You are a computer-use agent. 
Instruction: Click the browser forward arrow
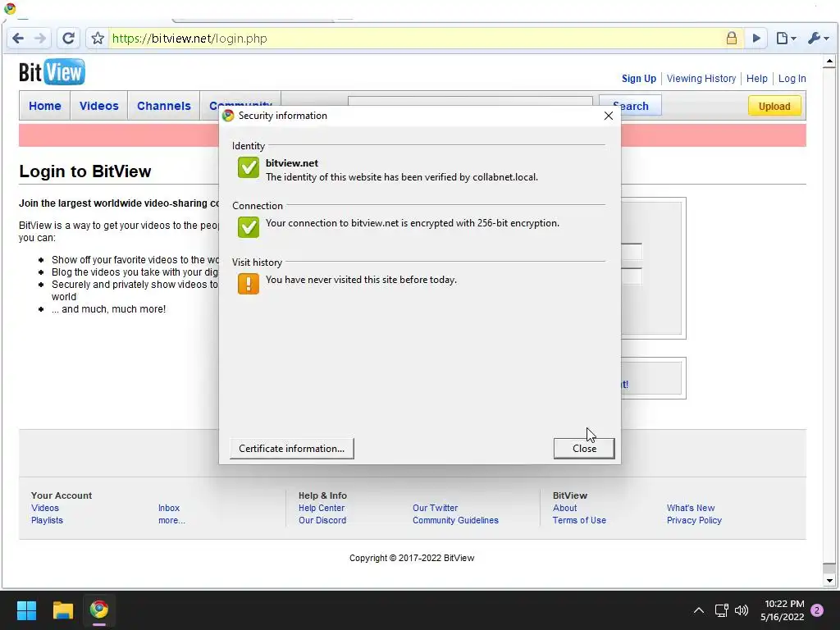[x=40, y=38]
